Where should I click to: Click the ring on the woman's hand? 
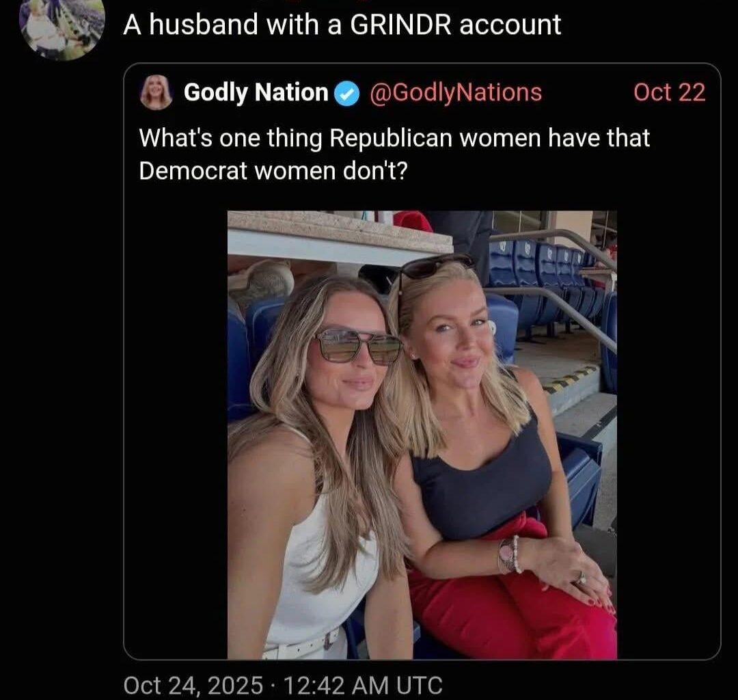(x=582, y=578)
